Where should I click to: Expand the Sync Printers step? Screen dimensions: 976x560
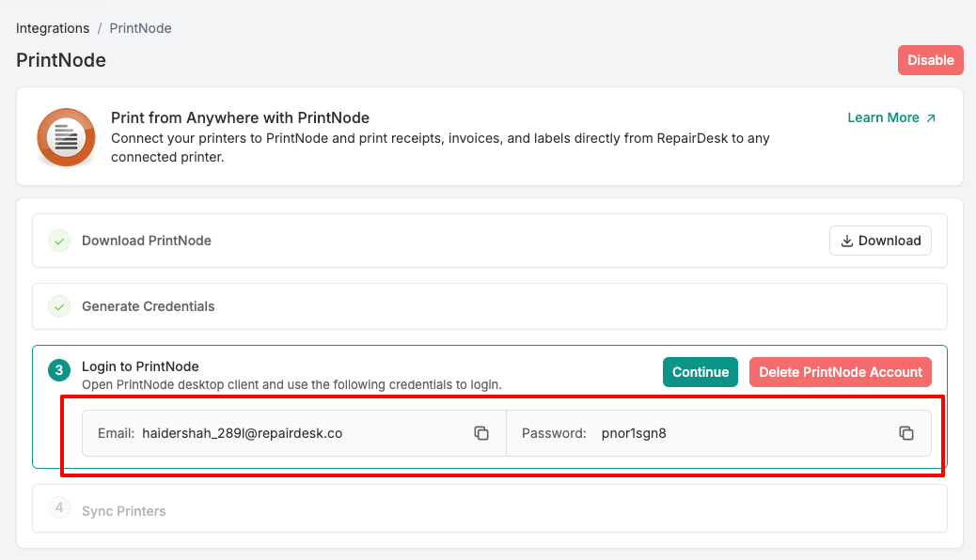point(124,511)
